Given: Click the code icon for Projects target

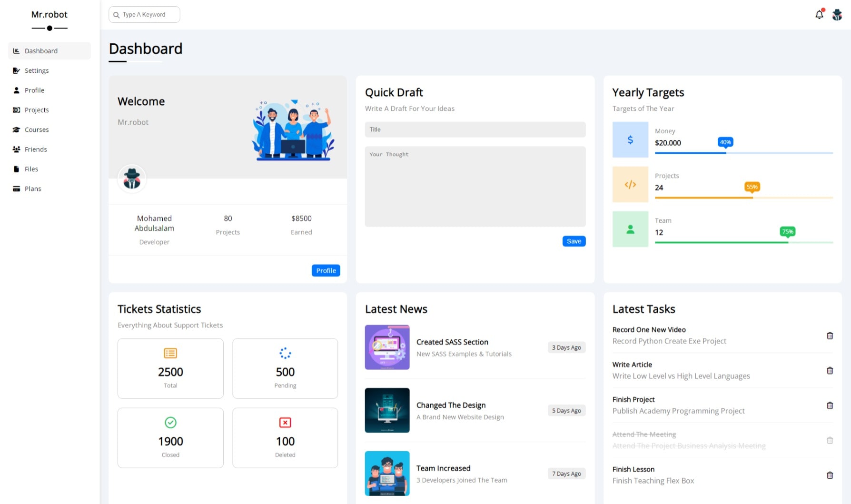Looking at the screenshot, I should coord(630,185).
